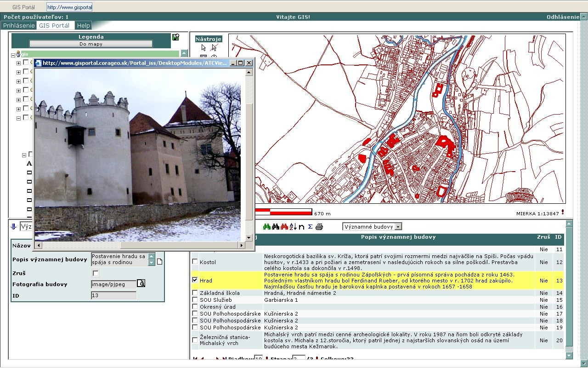The height and width of the screenshot is (368, 588).
Task: Click the down arrow on description text box
Action: point(152,263)
